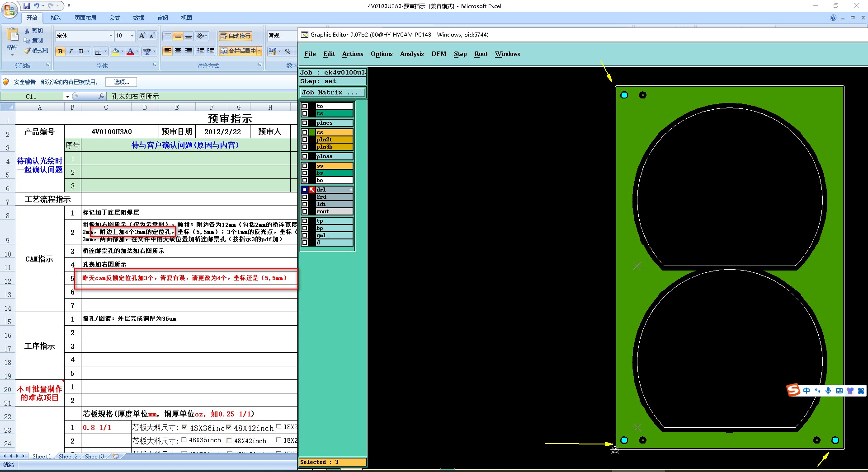Click the Job Matrix ... button
Viewport: 868px width, 472px height.
tap(332, 92)
